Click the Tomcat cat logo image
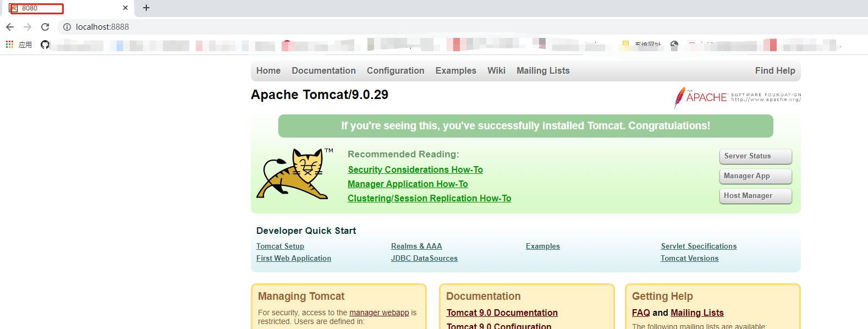The image size is (868, 329). [x=295, y=173]
